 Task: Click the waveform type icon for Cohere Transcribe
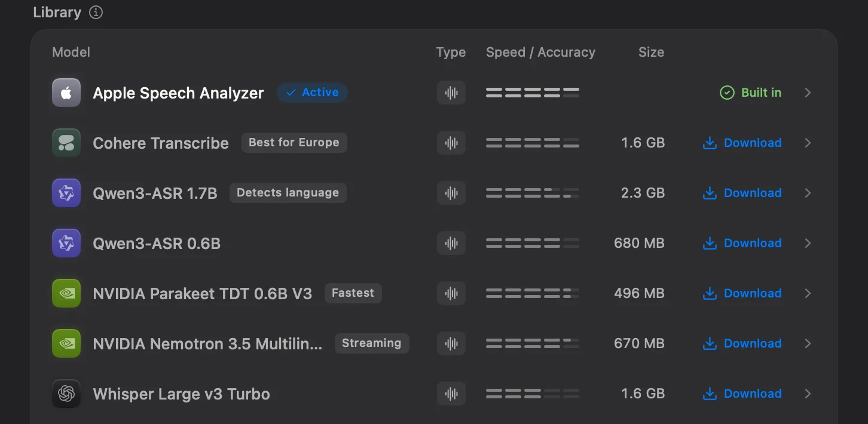[451, 143]
